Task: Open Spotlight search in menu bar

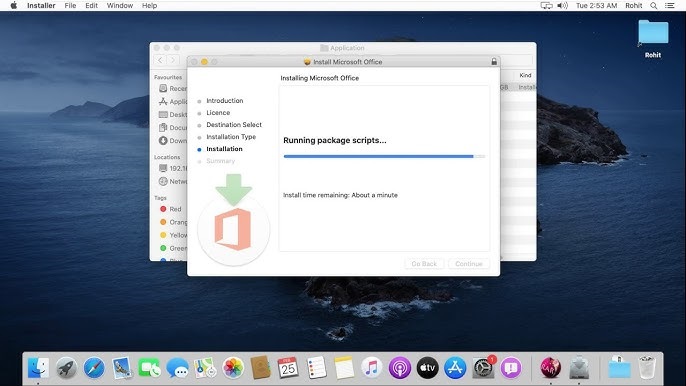Action: 653,6
